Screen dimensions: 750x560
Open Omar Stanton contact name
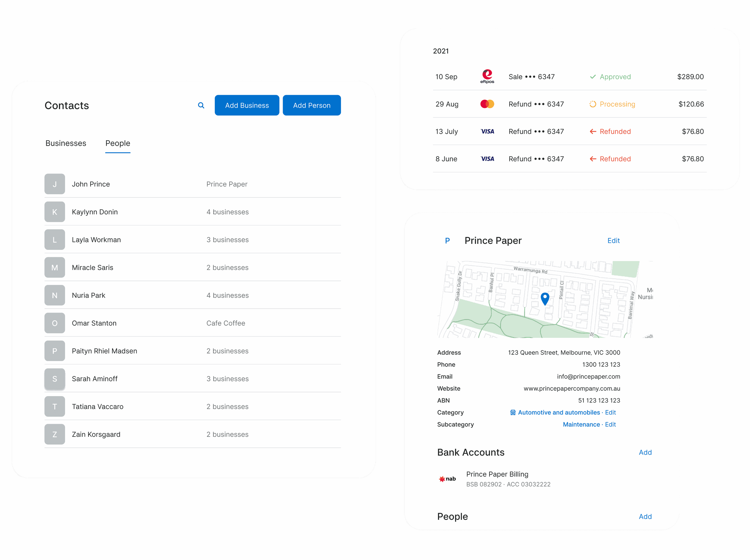tap(94, 323)
